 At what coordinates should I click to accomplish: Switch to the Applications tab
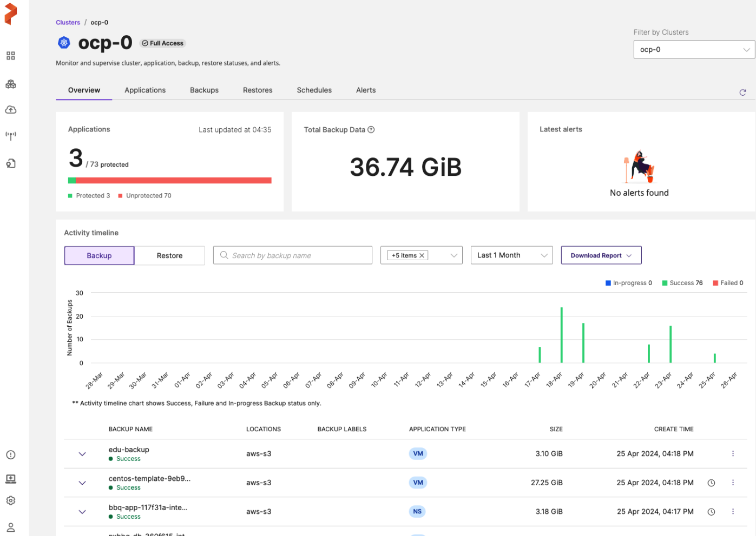(144, 90)
